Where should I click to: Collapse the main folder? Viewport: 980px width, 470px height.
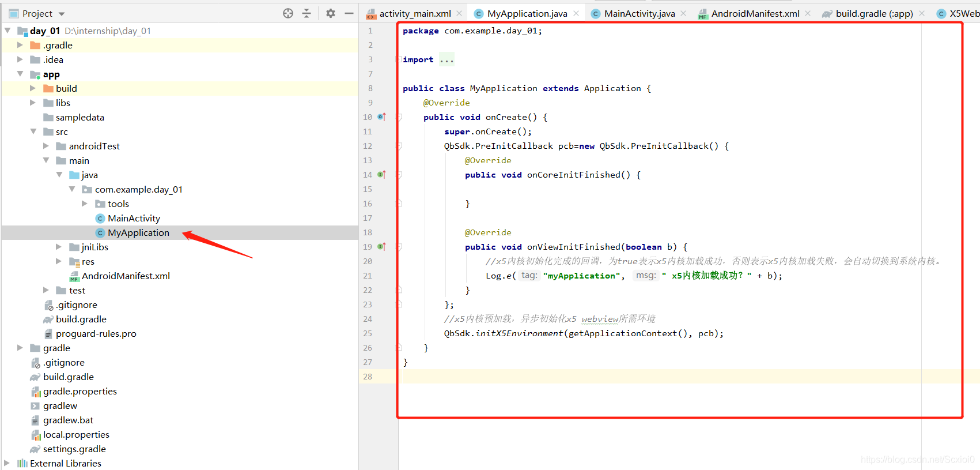pyautogui.click(x=46, y=160)
